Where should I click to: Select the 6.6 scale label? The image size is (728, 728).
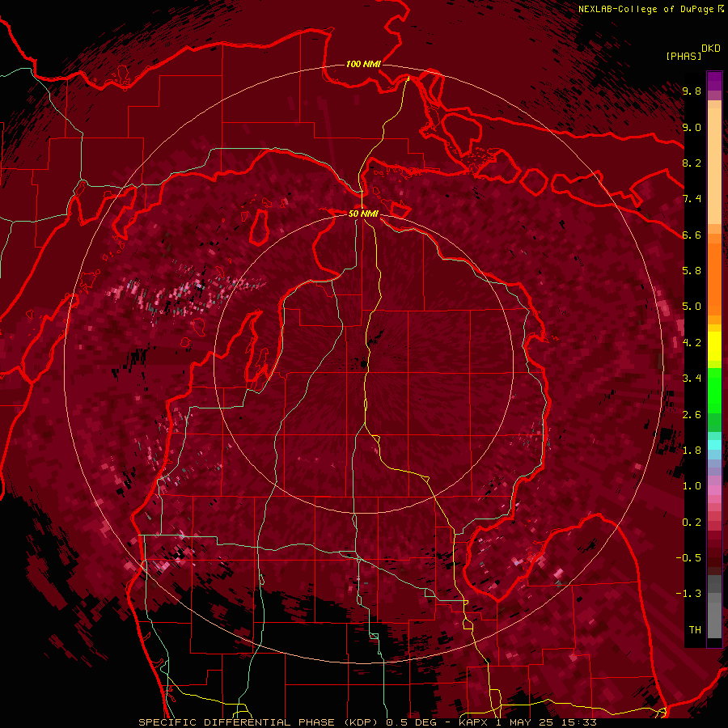click(692, 235)
